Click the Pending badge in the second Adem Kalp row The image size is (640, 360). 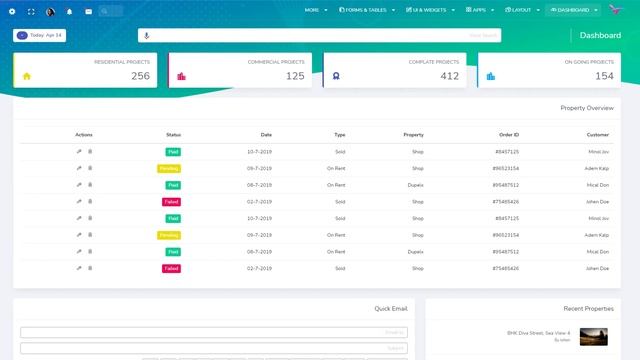coord(169,235)
